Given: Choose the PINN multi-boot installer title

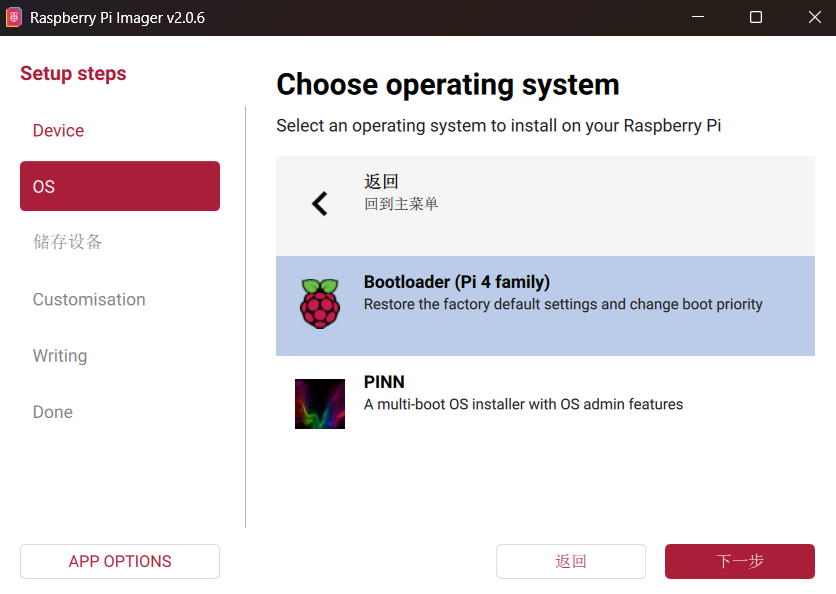Looking at the screenshot, I should point(384,382).
